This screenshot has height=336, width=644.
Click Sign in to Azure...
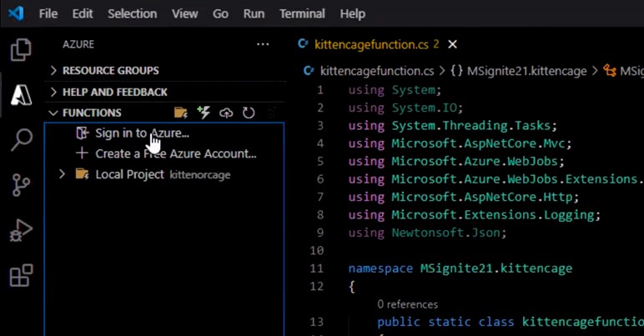pyautogui.click(x=142, y=133)
